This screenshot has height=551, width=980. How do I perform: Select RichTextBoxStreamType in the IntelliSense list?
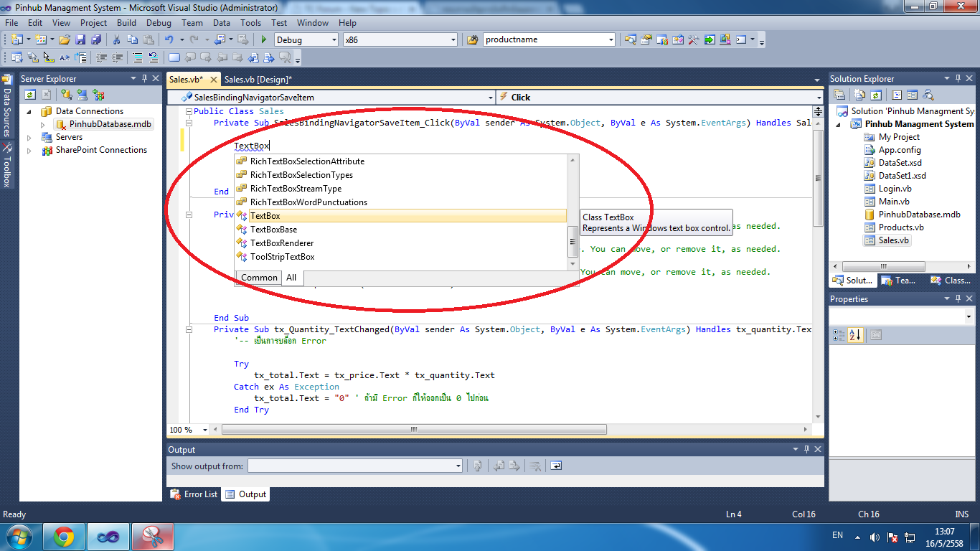coord(296,189)
